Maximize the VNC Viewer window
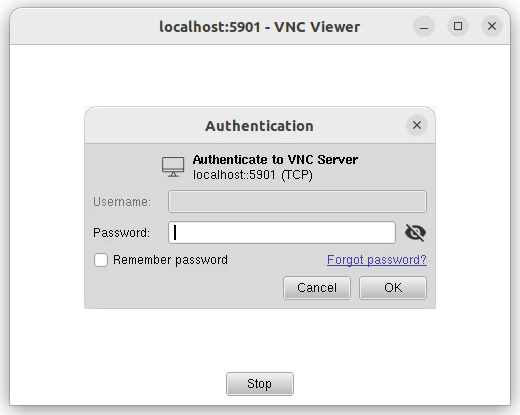This screenshot has width=520, height=415. (458, 26)
